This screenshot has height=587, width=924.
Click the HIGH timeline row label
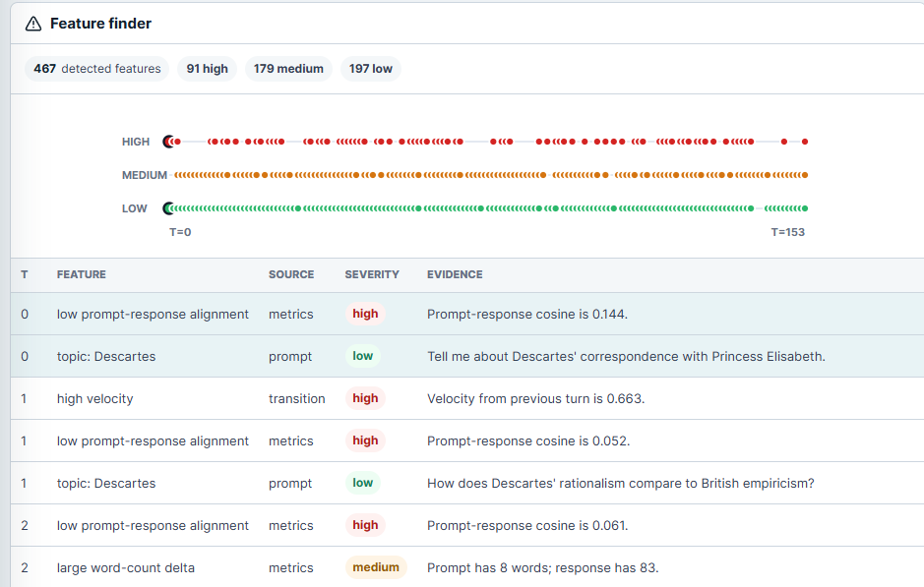tap(136, 142)
